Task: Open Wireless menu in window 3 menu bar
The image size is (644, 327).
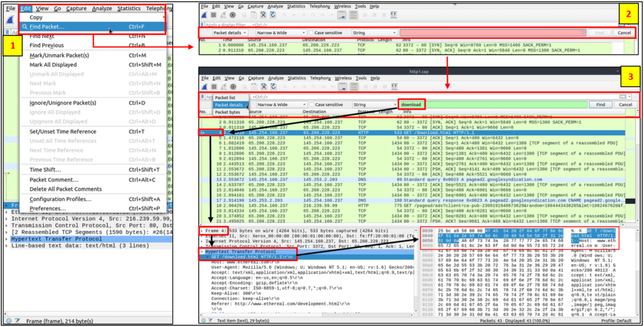Action: pyautogui.click(x=343, y=78)
